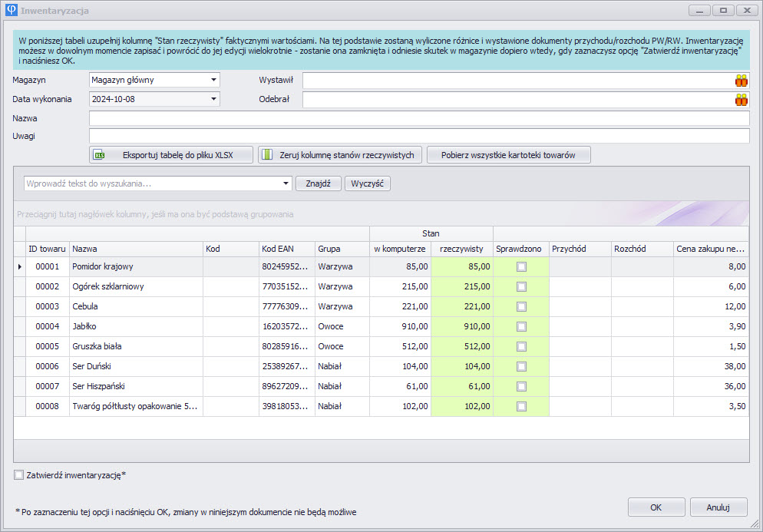Click the app logo icon in title bar
The image size is (763, 532).
click(11, 11)
